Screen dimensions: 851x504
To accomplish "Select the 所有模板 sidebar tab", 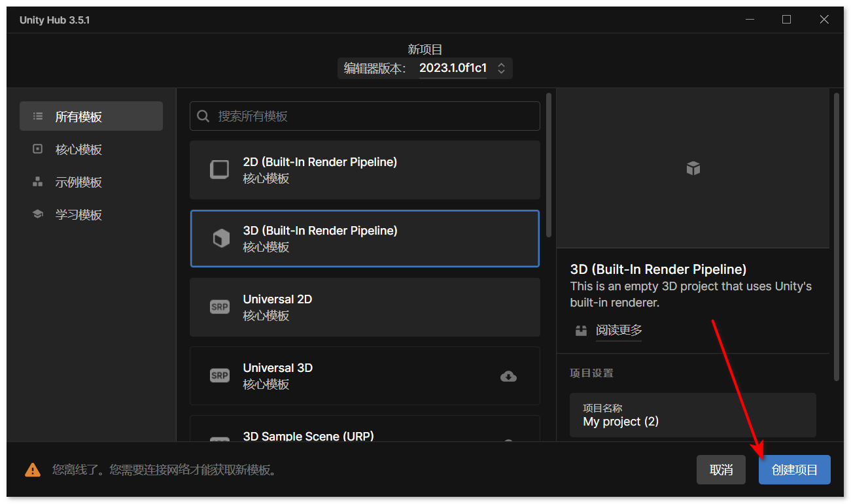I will pos(91,116).
